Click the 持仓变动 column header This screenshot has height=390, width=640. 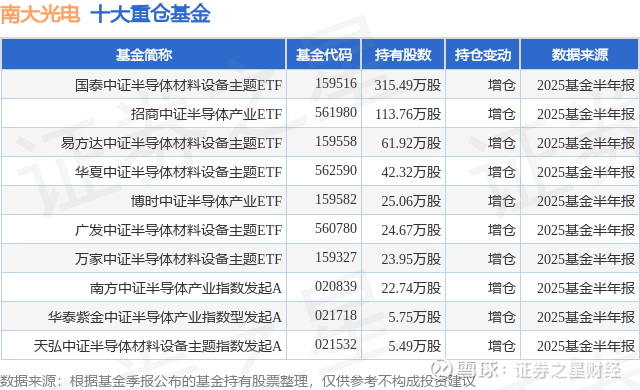483,55
